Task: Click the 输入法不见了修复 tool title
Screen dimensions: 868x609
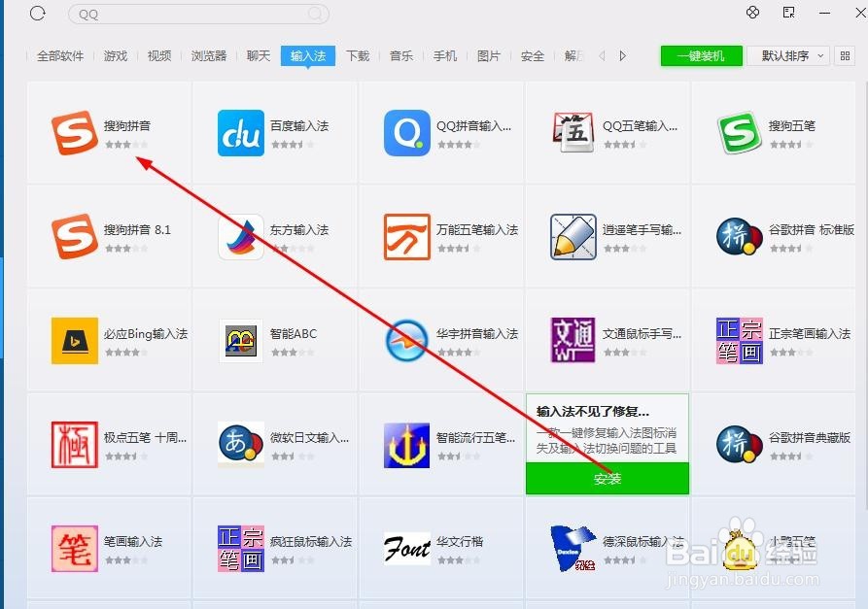Action: pyautogui.click(x=593, y=412)
